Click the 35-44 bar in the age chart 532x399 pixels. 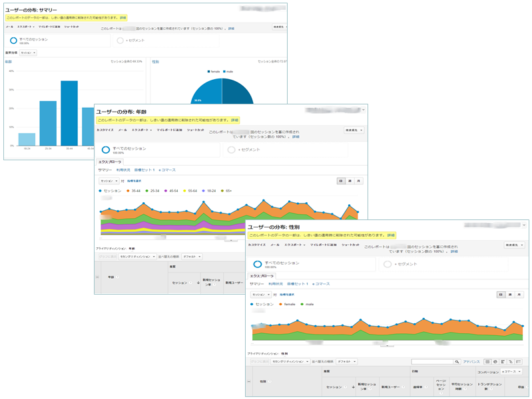coord(69,113)
